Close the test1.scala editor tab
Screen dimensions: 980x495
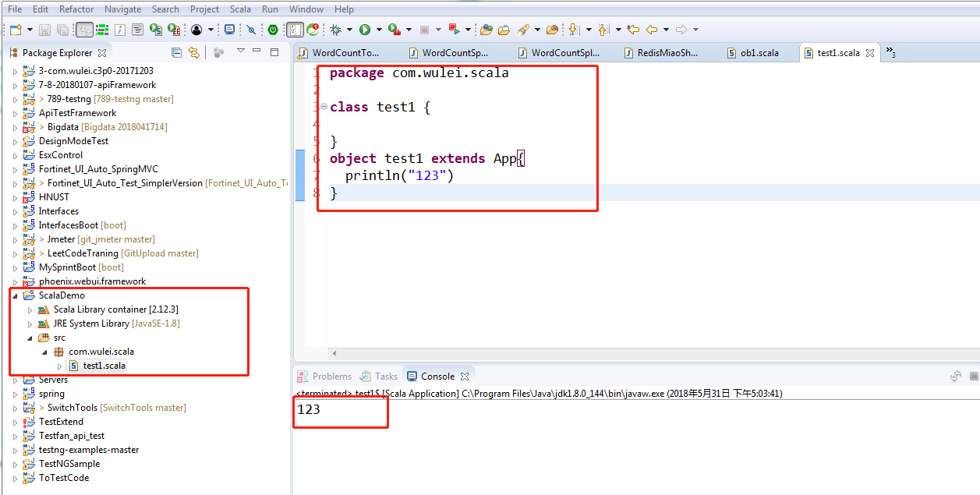tap(869, 53)
